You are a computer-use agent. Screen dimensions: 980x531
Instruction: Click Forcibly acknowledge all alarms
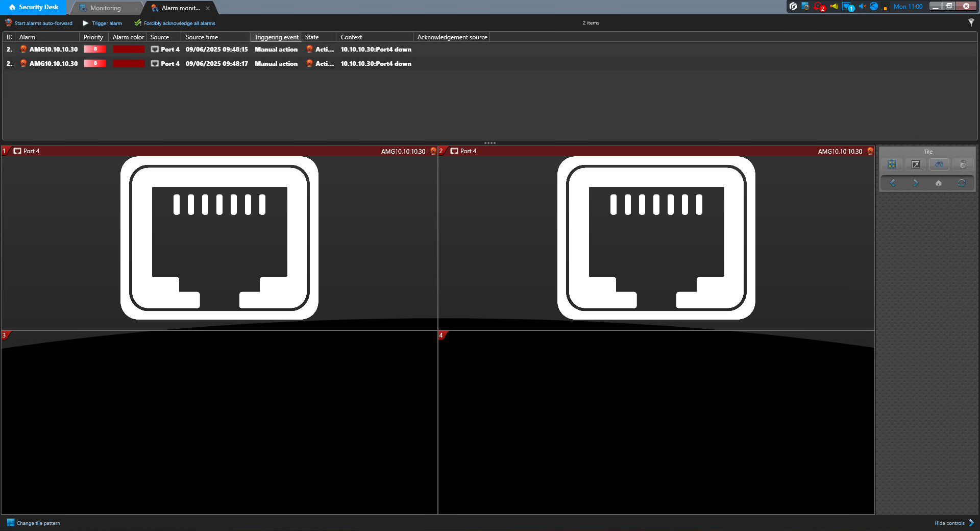pos(175,23)
